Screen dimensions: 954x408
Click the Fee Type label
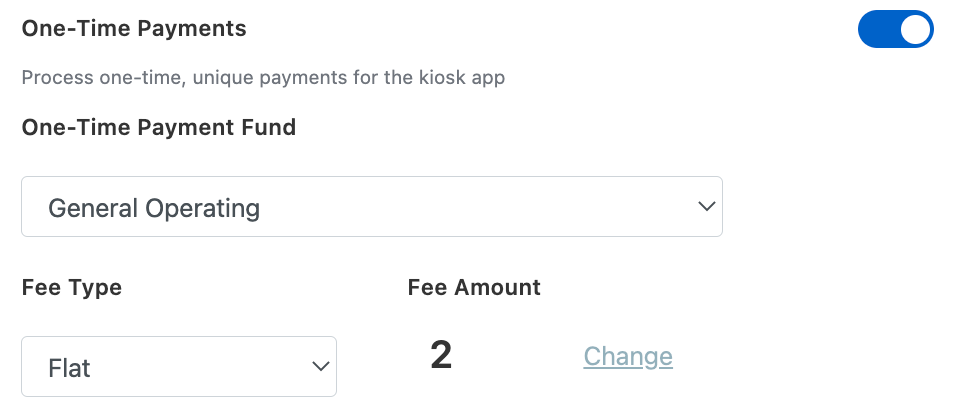(71, 288)
